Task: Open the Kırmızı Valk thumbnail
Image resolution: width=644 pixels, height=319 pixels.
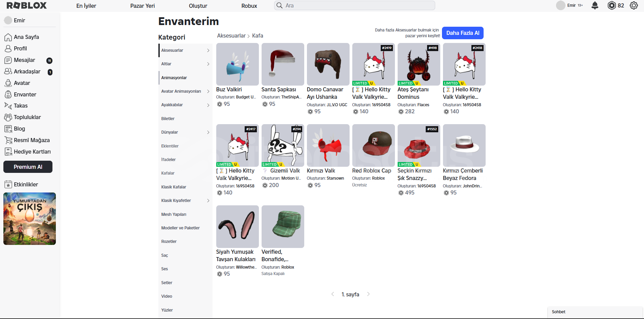Action: point(328,145)
